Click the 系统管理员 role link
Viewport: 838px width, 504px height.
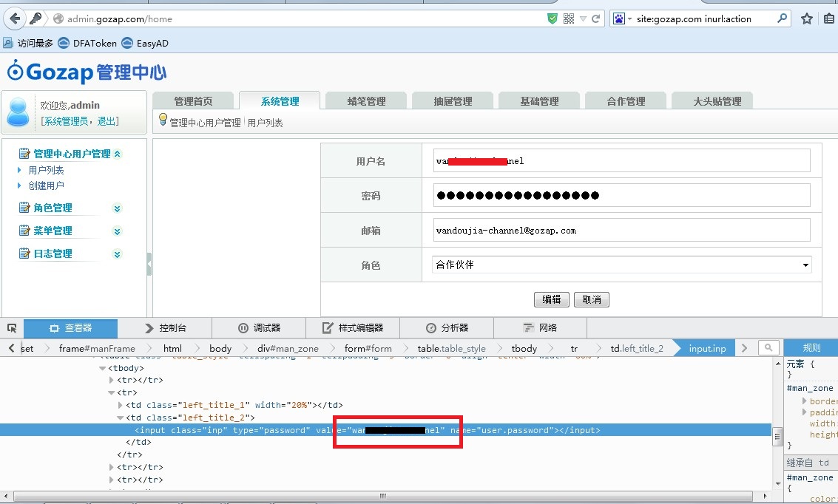65,121
